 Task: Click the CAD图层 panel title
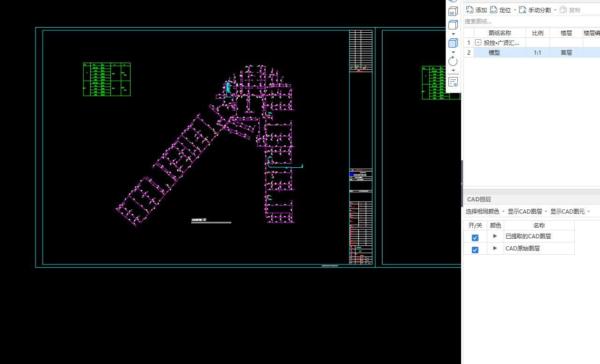point(479,199)
